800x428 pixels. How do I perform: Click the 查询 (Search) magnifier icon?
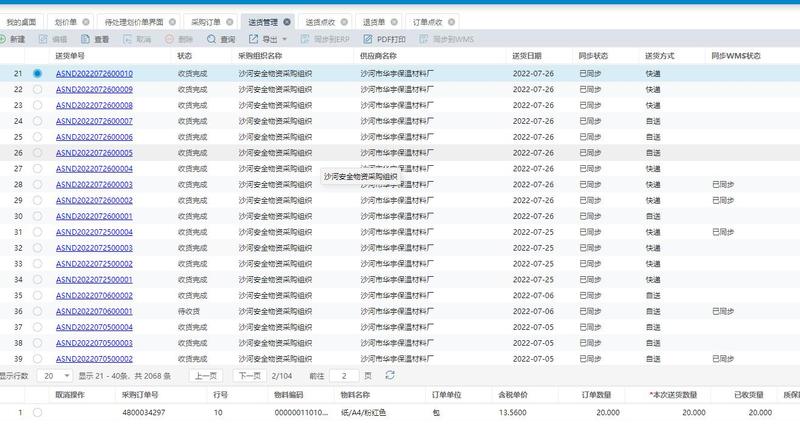(x=211, y=39)
